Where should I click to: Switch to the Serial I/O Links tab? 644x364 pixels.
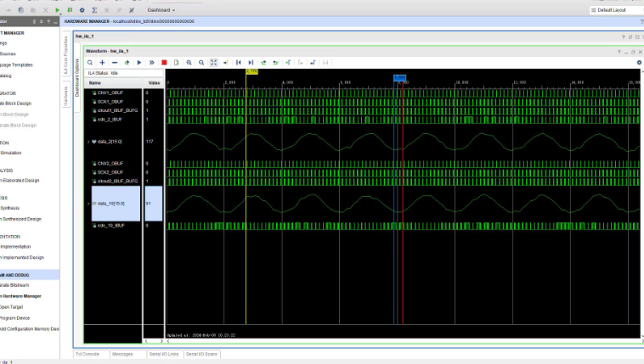point(164,354)
